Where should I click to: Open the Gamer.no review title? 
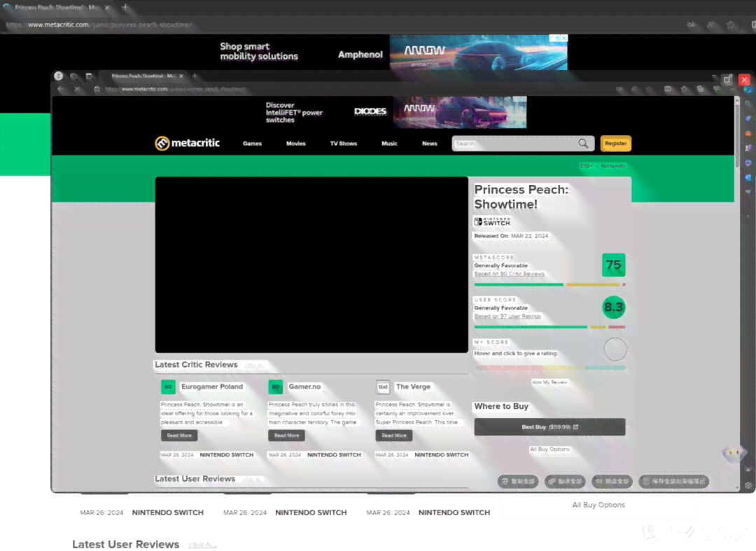pos(304,386)
